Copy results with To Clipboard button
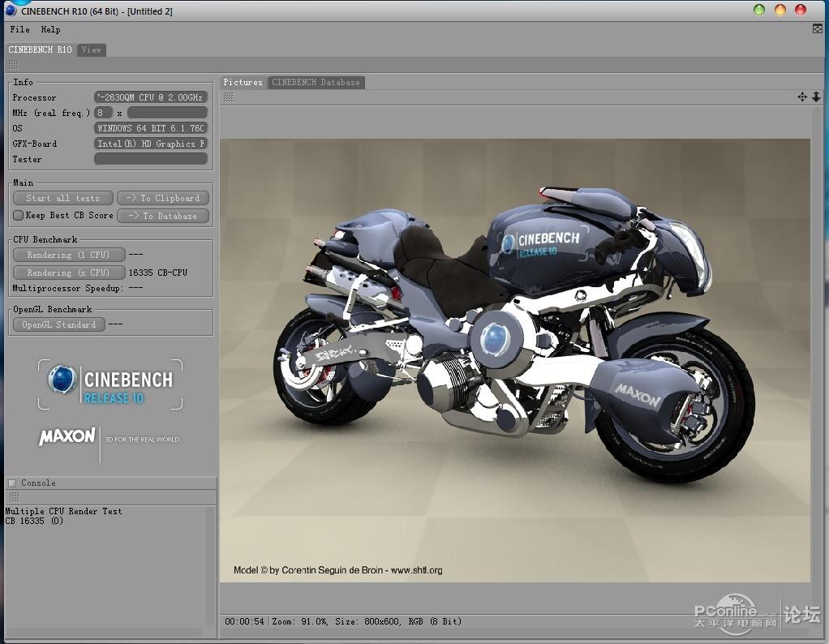The image size is (829, 644). tap(163, 198)
